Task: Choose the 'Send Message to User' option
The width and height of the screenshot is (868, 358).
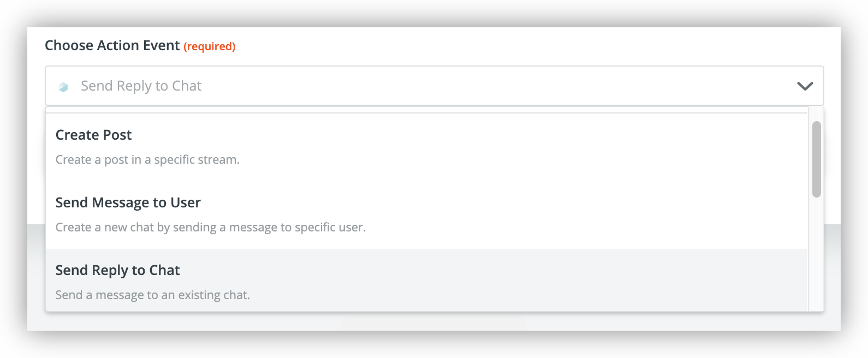Action: tap(426, 215)
